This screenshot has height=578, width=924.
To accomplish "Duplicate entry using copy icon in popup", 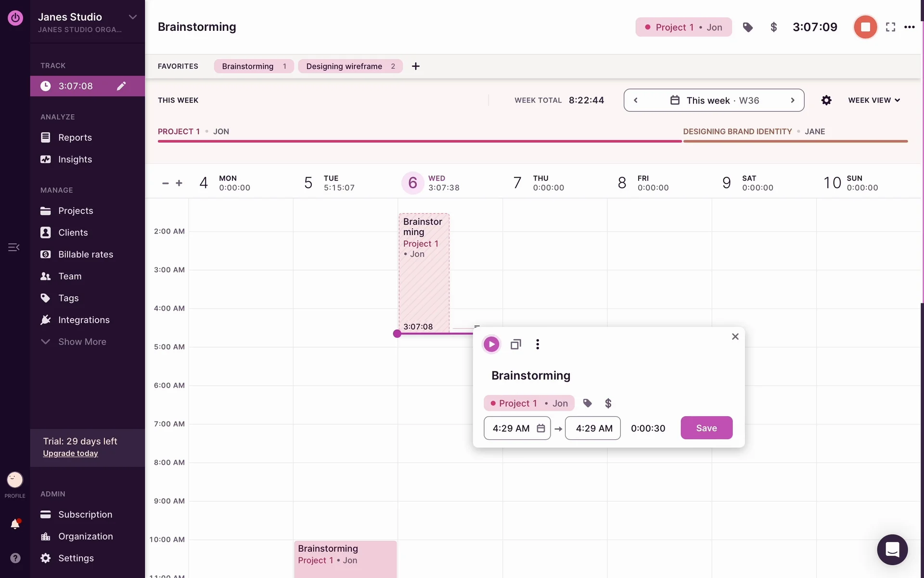I will [x=515, y=344].
